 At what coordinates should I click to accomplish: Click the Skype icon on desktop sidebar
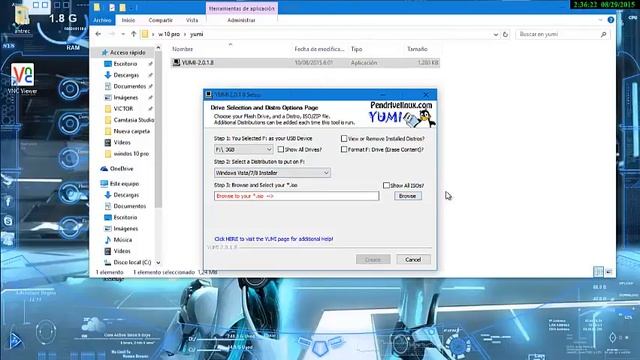click(8, 221)
